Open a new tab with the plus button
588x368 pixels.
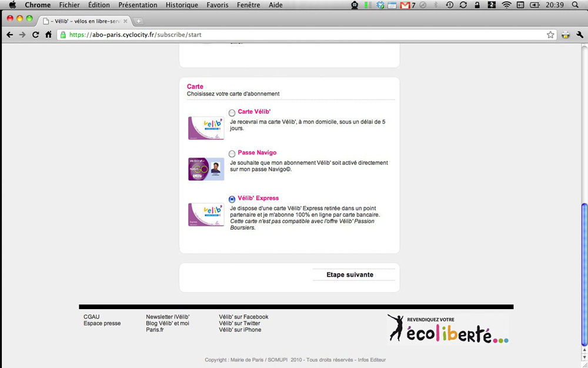click(x=139, y=21)
